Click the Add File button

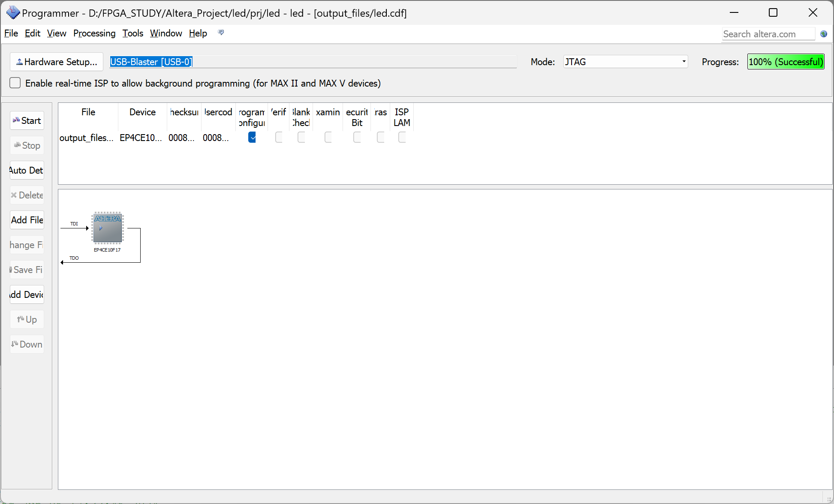[27, 220]
